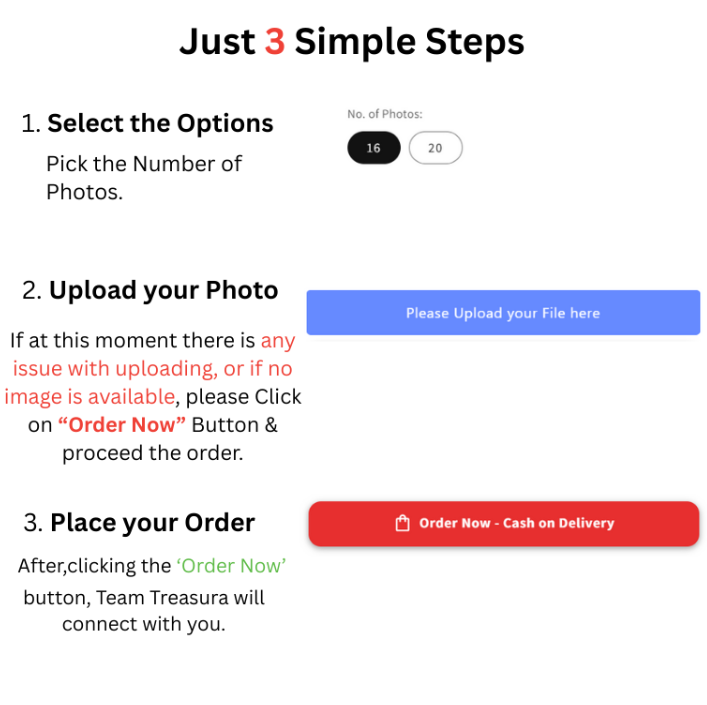Click Order Now - Cash on Delivery button
This screenshot has width=707, height=705.
click(x=504, y=523)
